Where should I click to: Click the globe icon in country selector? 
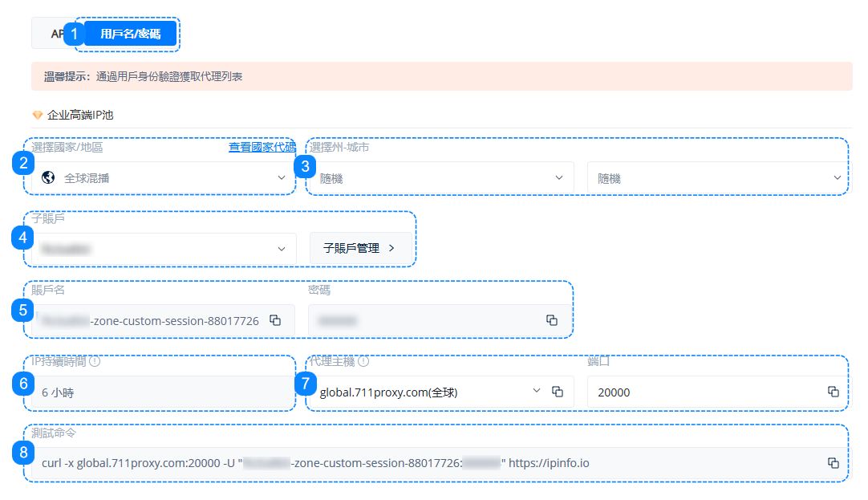[48, 177]
